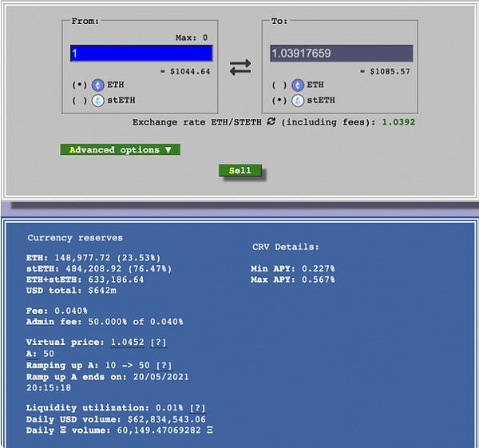Focus the From amount input field
The image size is (479, 448).
click(x=141, y=54)
